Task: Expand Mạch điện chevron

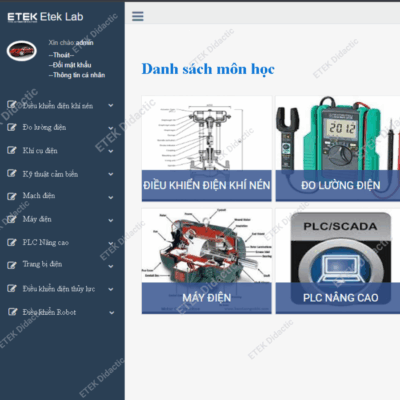Action: 111,197
